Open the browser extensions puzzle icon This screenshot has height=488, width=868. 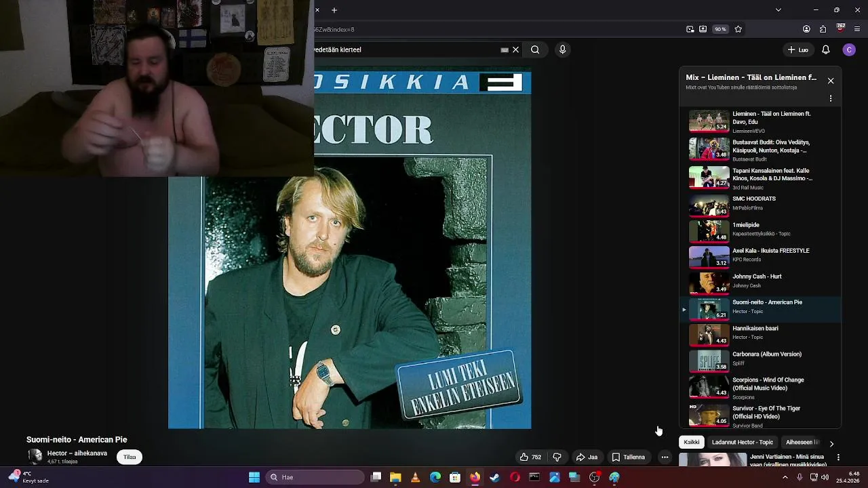823,29
